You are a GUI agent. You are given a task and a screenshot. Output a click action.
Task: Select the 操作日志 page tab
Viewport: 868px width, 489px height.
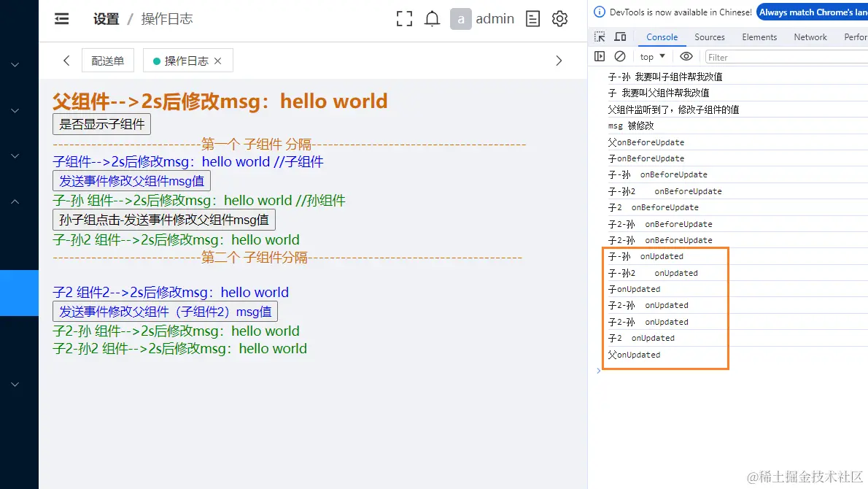[x=187, y=61]
